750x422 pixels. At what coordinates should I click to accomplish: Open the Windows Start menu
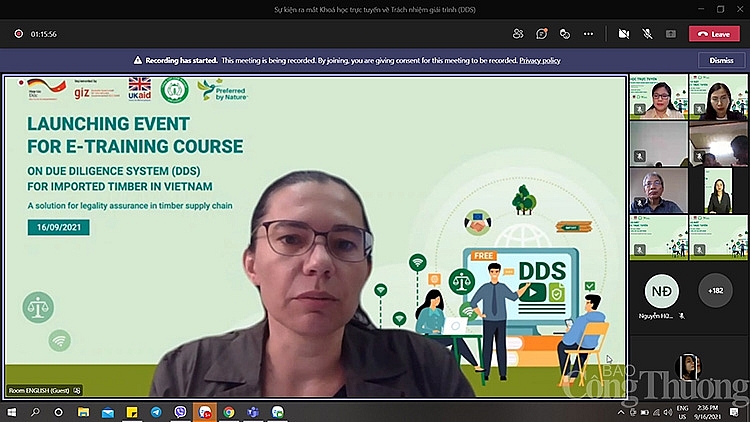pos(12,412)
